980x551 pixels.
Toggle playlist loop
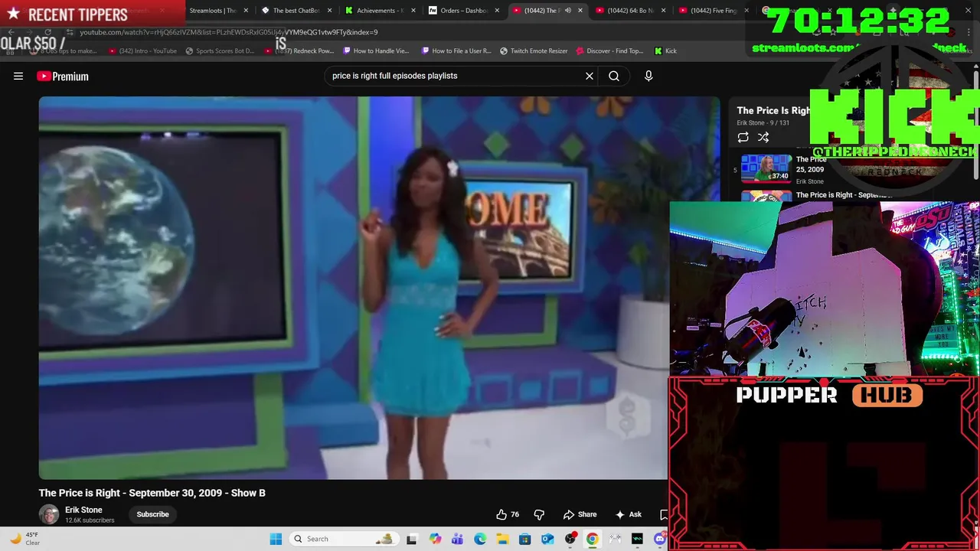[x=743, y=137]
